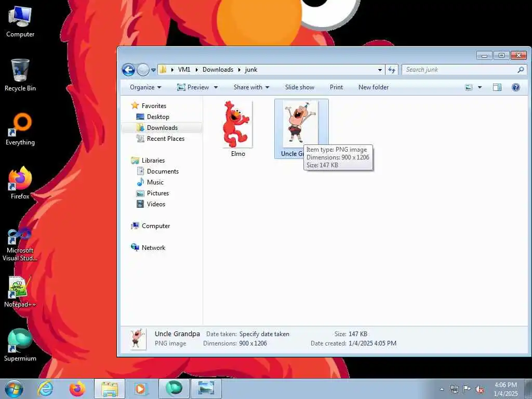The height and width of the screenshot is (399, 532).
Task: Select Downloads under Favorites
Action: (x=162, y=128)
